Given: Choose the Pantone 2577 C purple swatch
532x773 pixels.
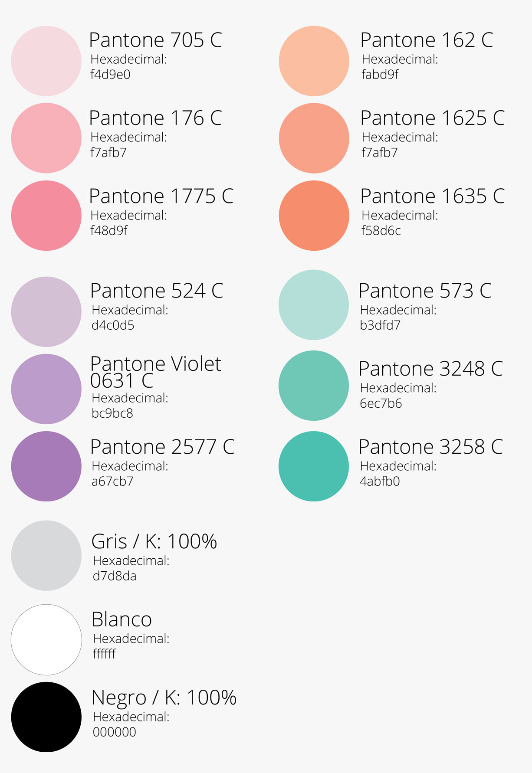Looking at the screenshot, I should click(46, 466).
